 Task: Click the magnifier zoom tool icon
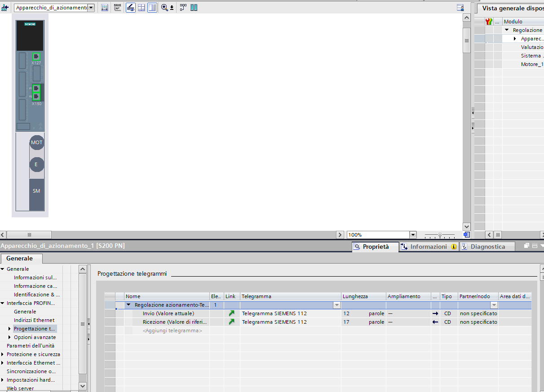(x=164, y=8)
